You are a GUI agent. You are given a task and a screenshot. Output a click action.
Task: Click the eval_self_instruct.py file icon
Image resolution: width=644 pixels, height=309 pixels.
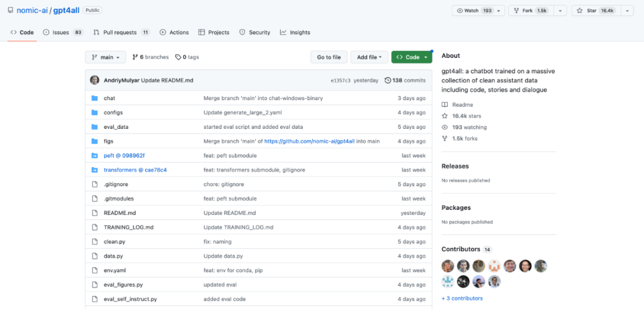click(x=95, y=299)
